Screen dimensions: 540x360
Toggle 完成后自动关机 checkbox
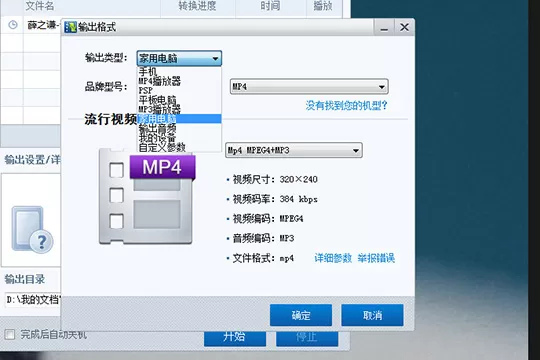tap(10, 334)
